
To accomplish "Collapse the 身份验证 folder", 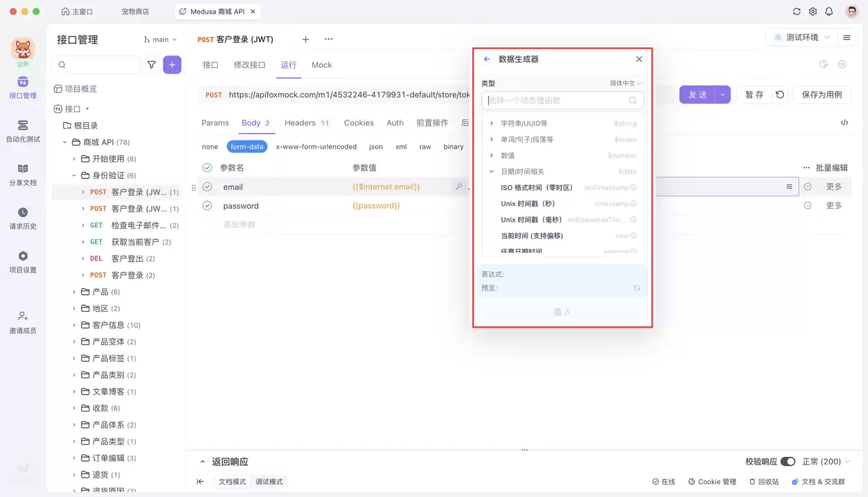I will [75, 176].
